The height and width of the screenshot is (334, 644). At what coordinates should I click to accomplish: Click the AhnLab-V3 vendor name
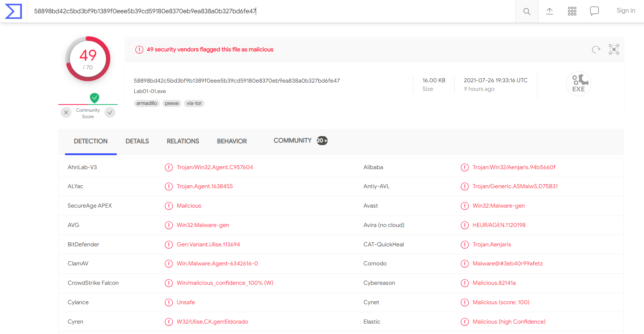(82, 167)
